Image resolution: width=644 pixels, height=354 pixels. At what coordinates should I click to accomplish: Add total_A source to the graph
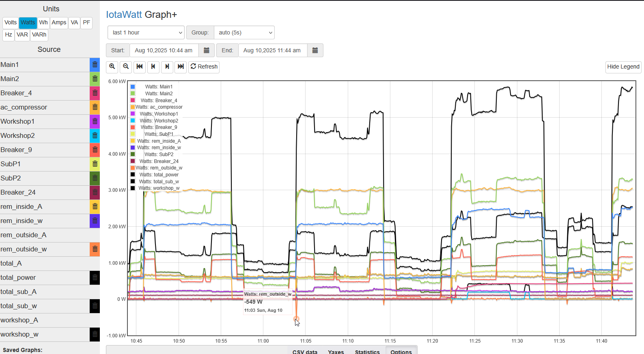pos(11,264)
